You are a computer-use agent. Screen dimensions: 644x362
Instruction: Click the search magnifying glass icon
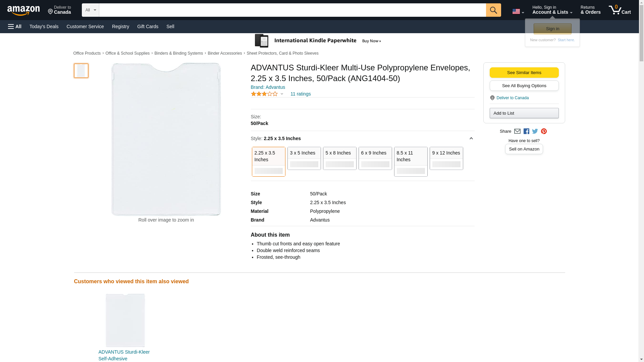tap(493, 10)
